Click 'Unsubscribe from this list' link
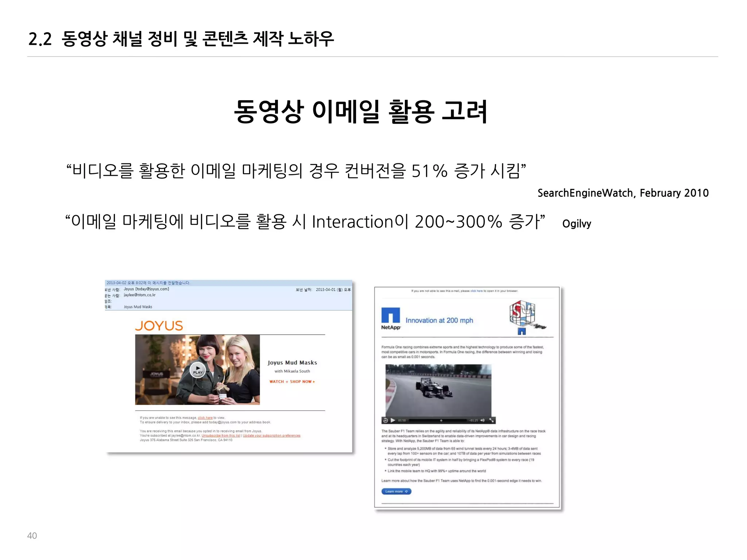The height and width of the screenshot is (560, 747). point(221,436)
